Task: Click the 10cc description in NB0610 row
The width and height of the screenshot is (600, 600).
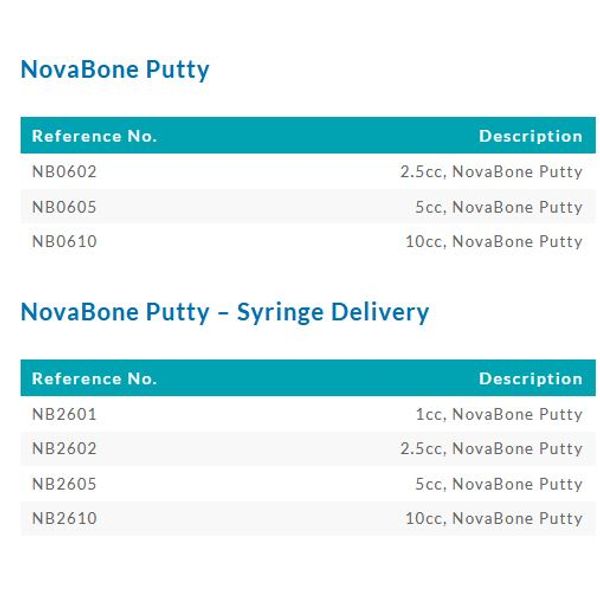Action: 494,242
